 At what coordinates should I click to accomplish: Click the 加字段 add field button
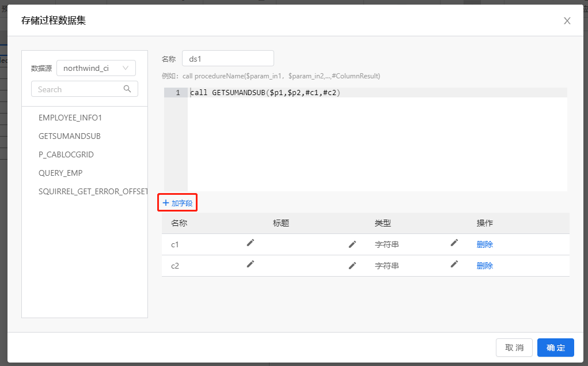click(x=177, y=203)
